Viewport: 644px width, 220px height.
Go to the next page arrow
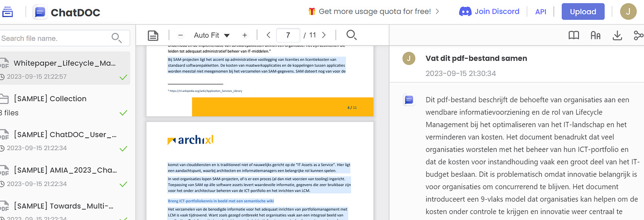coord(324,35)
